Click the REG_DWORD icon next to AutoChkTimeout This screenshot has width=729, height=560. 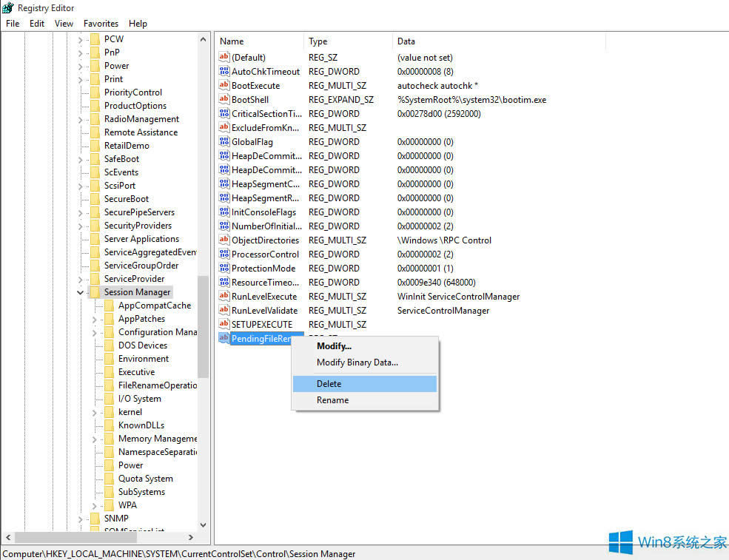(224, 71)
